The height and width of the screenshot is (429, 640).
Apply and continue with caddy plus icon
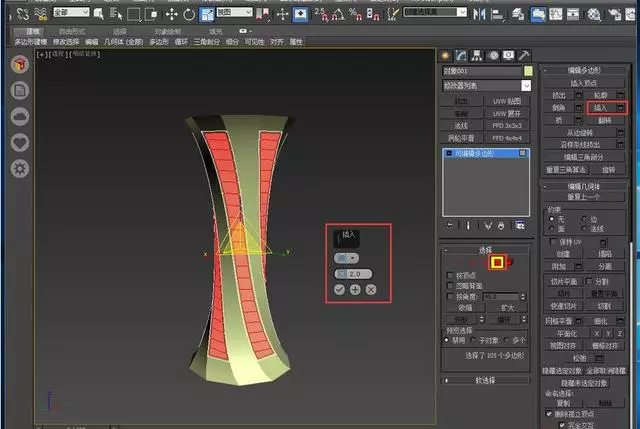click(x=355, y=290)
